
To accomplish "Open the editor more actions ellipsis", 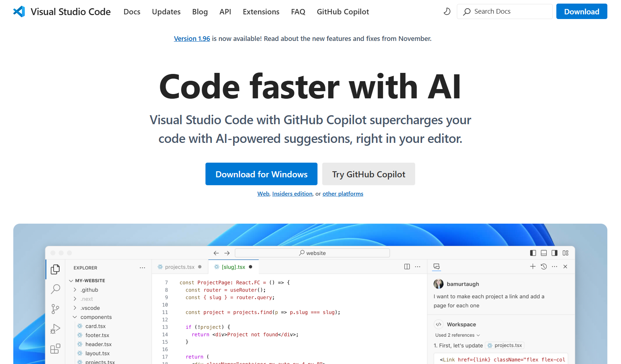I will [x=418, y=267].
